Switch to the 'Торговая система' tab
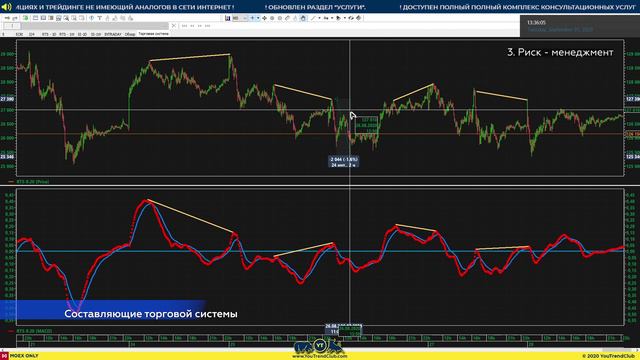640x360 pixels. point(153,34)
